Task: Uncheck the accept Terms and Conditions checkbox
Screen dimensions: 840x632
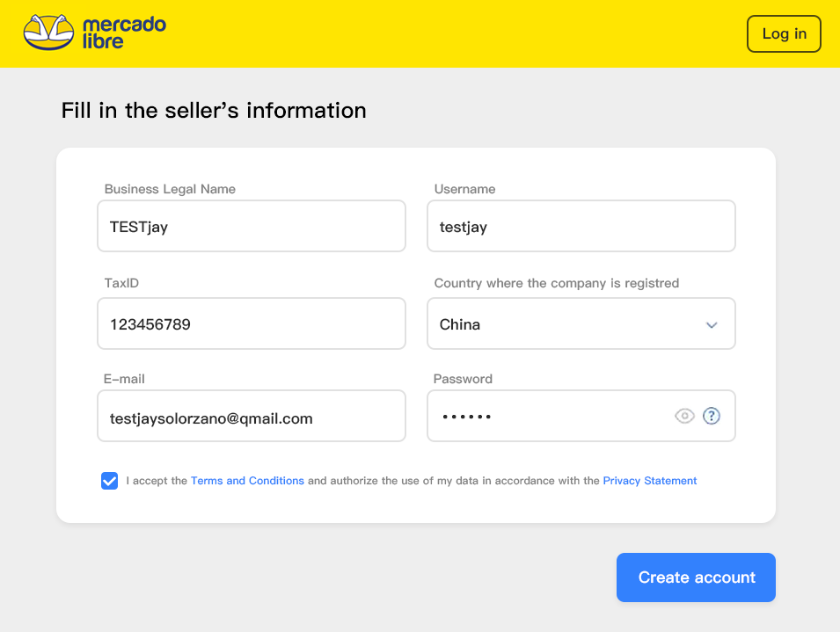Action: tap(109, 481)
